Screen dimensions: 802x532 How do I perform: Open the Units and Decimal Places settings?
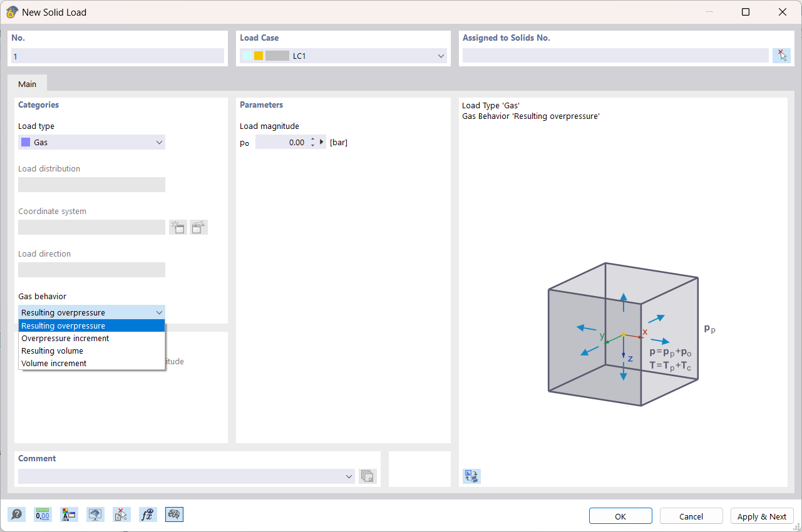[x=43, y=514]
